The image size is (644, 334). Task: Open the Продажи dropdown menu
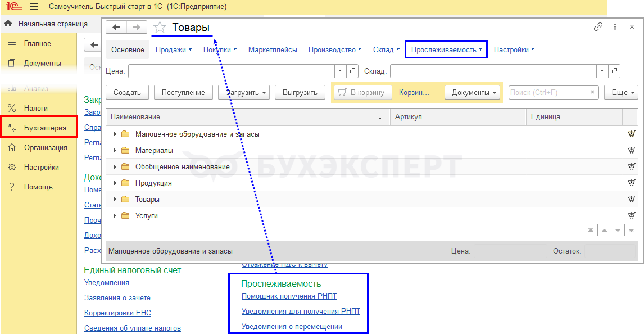click(174, 49)
